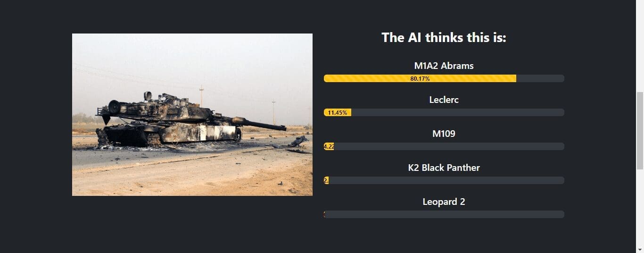
Task: Select the M109 prediction label
Action: [444, 134]
